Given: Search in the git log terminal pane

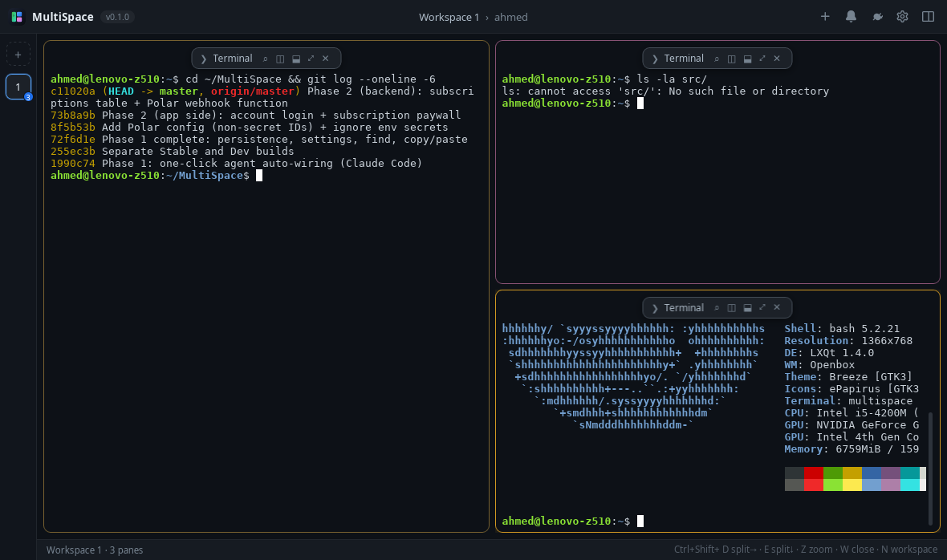Looking at the screenshot, I should tap(265, 59).
